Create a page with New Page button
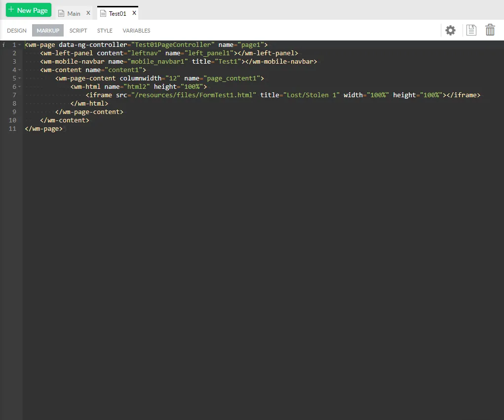Screen dimensions: 504x420 (29, 10)
